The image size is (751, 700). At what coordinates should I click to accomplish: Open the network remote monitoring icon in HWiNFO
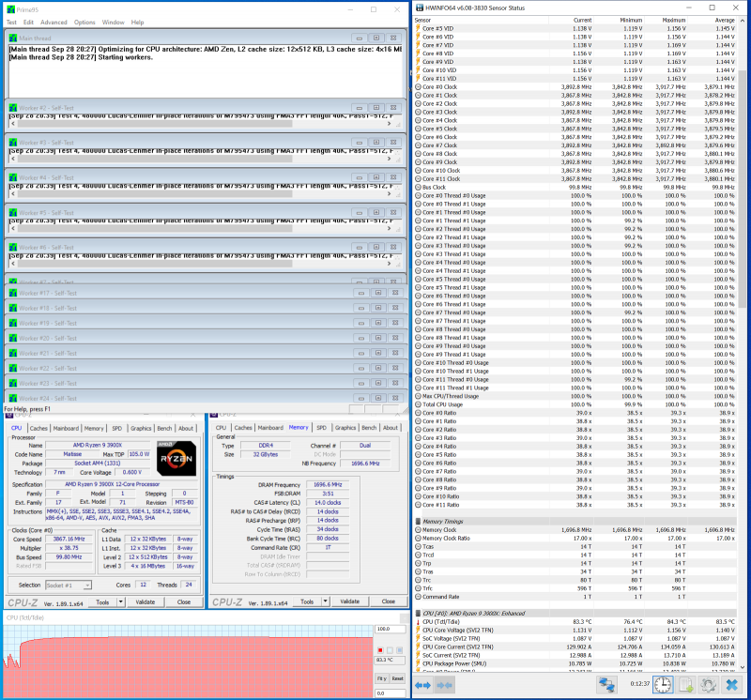coord(606,685)
